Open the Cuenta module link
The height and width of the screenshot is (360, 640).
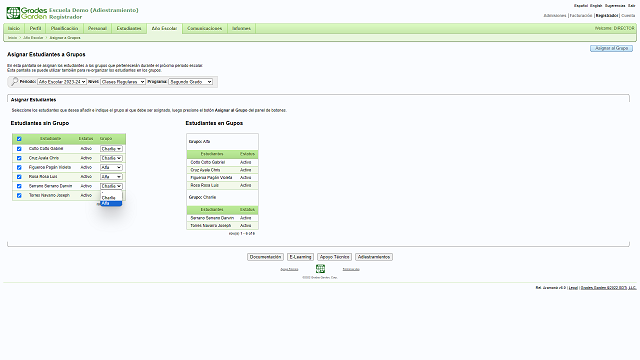(628, 16)
